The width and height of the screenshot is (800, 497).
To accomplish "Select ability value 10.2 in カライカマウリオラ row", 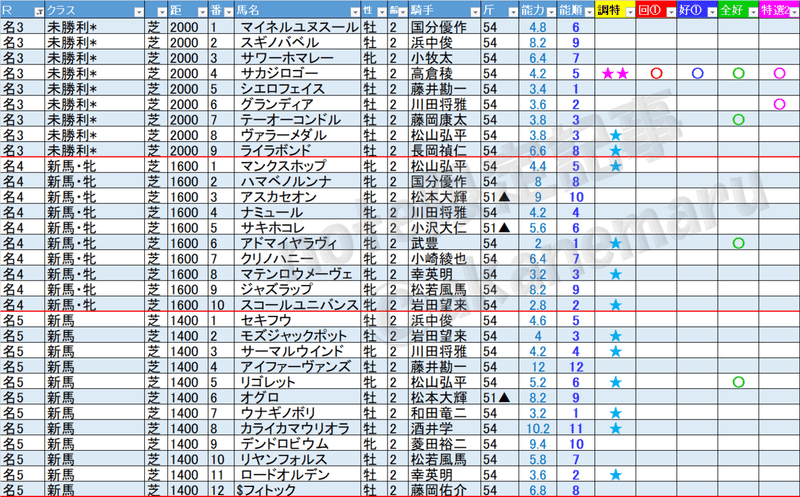I will point(538,429).
